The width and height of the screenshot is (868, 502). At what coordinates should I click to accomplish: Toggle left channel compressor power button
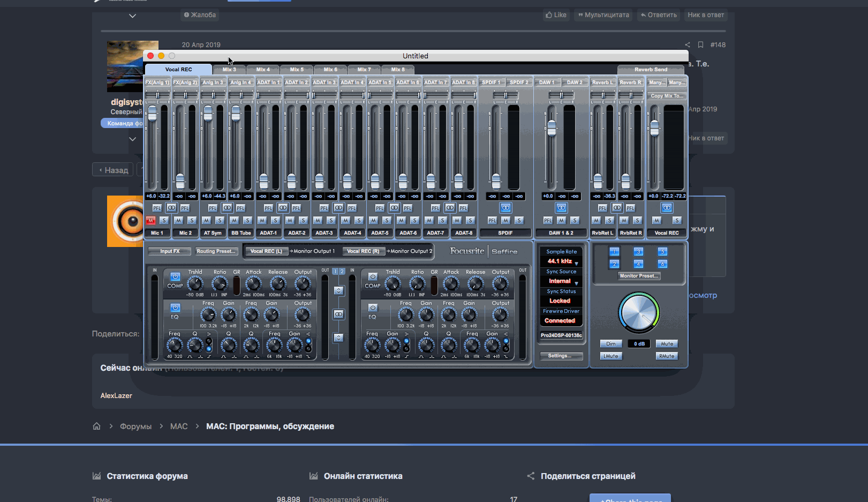tap(175, 276)
